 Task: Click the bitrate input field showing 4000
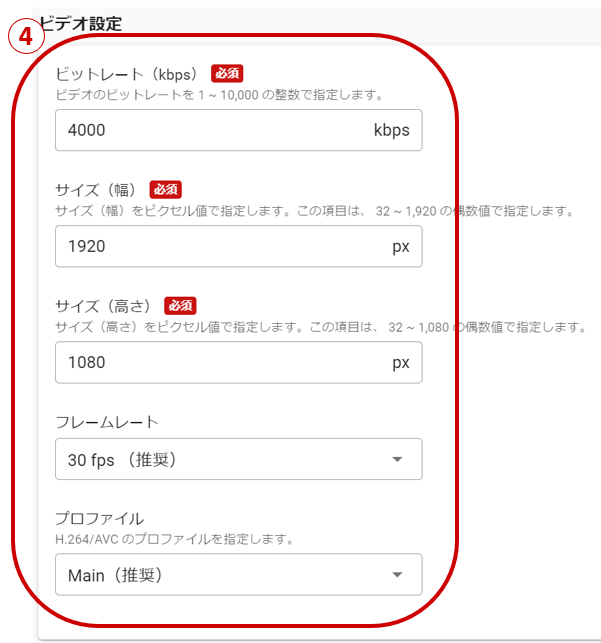coord(210,130)
